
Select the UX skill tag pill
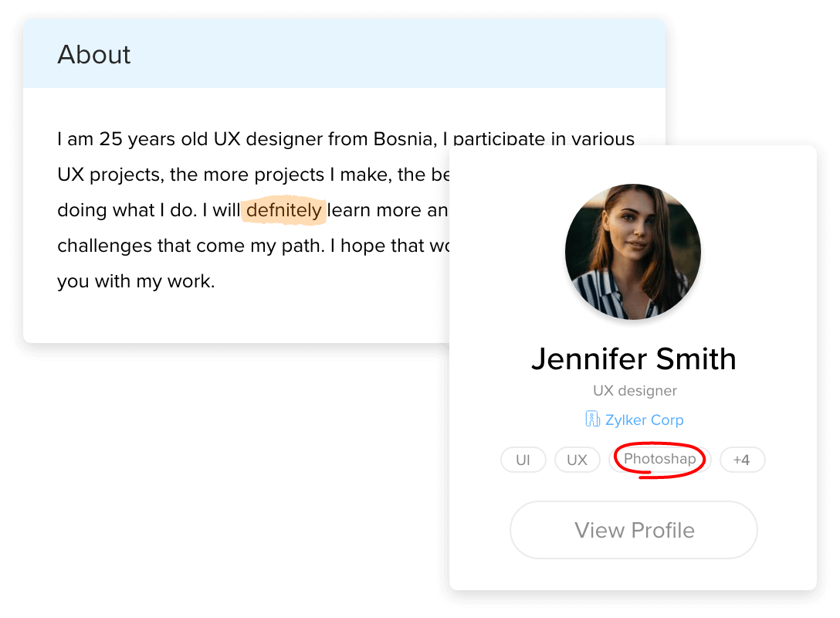[x=577, y=460]
